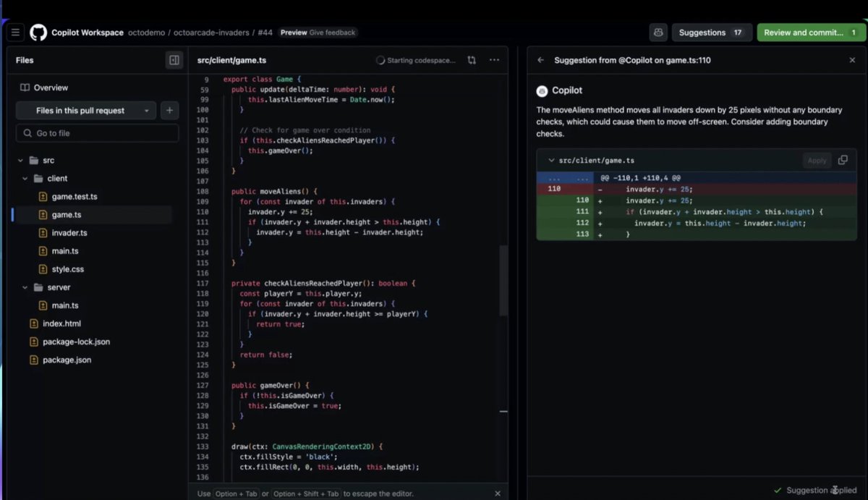Open the hamburger navigation menu
Viewport: 868px width, 500px height.
(x=15, y=33)
